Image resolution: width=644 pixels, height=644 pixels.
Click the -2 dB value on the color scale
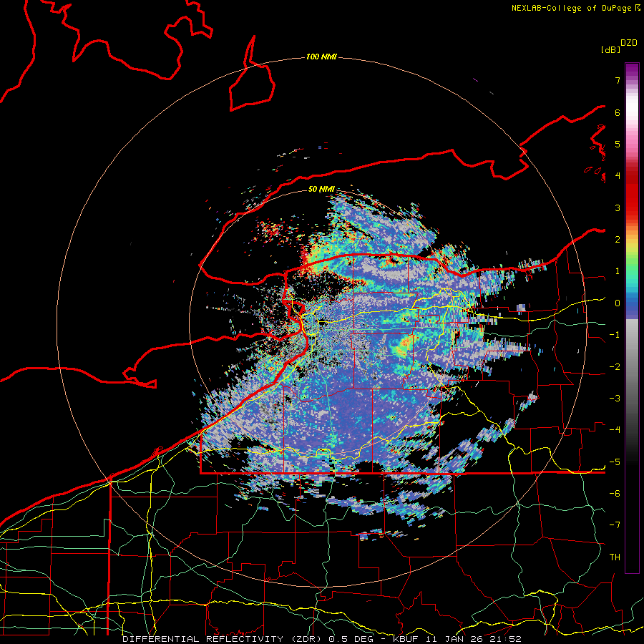click(615, 366)
